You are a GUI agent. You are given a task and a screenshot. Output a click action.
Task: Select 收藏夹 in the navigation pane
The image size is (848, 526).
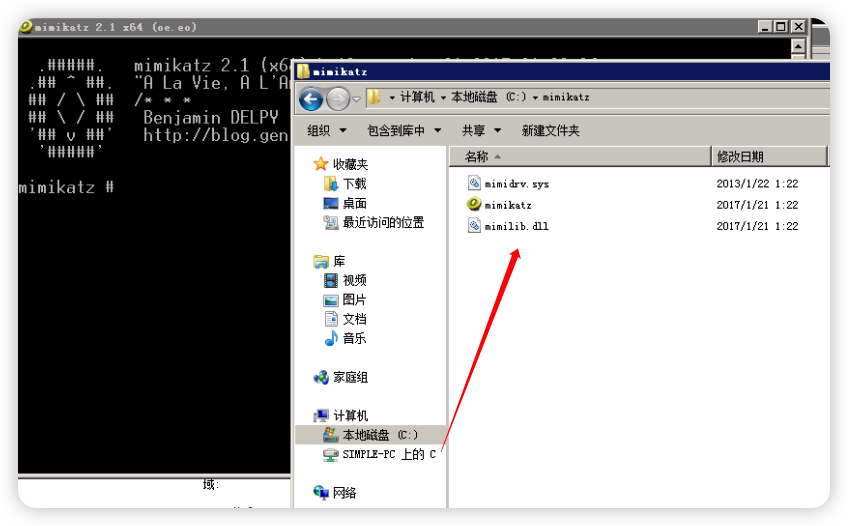(350, 164)
